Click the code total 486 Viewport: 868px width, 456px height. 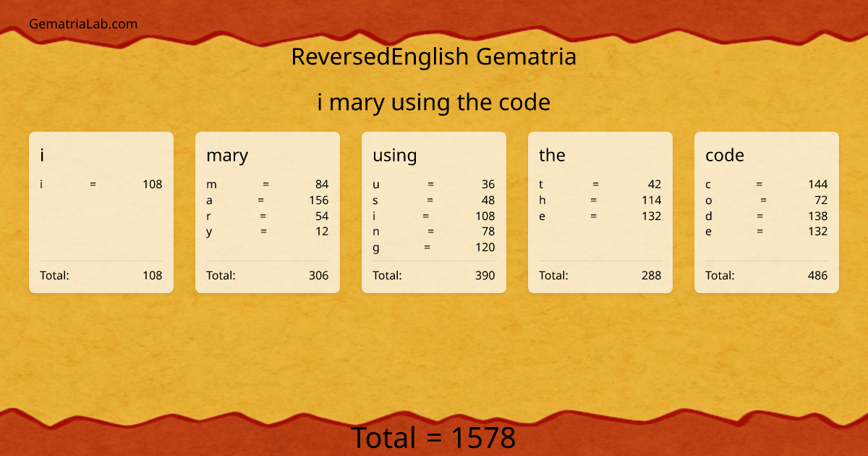[818, 275]
